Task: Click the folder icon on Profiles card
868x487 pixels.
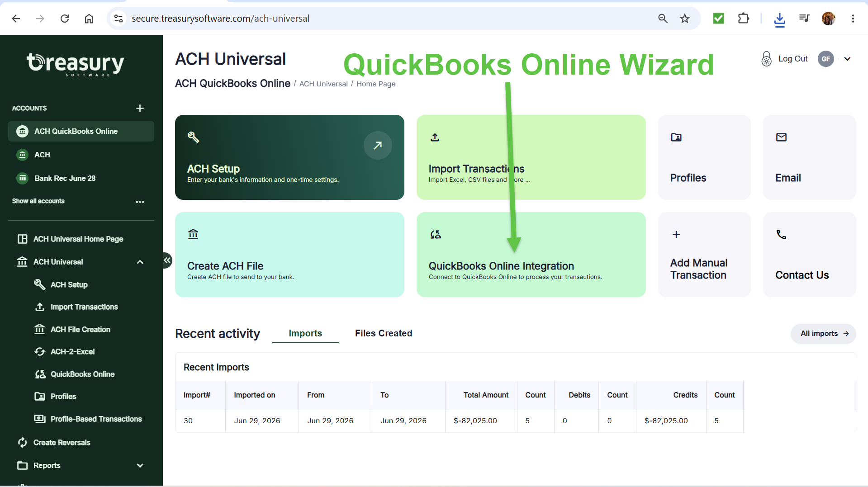Action: [676, 137]
